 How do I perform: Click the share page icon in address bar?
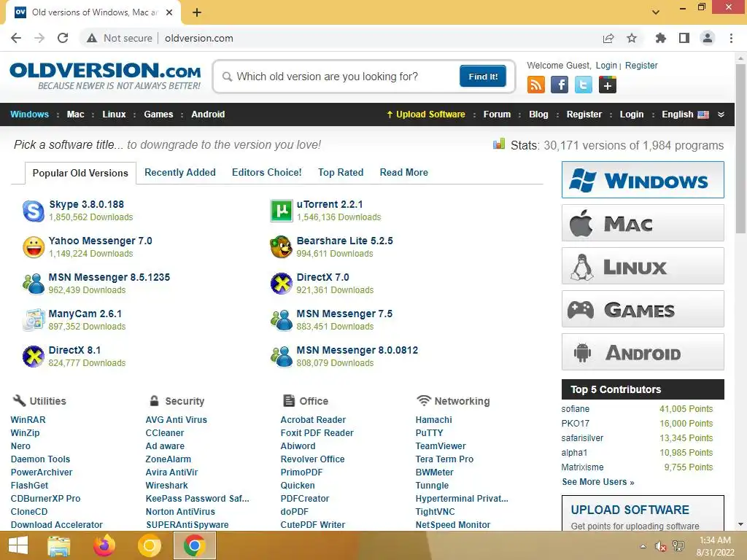click(608, 38)
